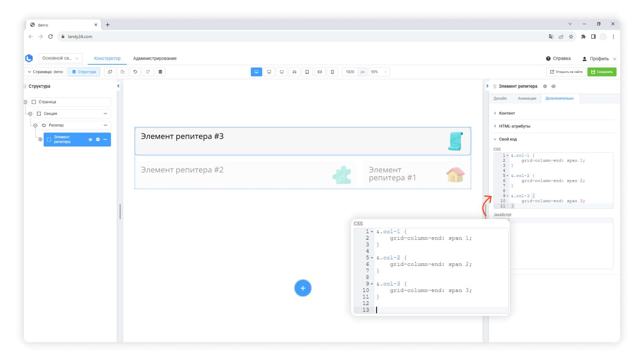
Task: Expand the Контент section
Action: [506, 113]
